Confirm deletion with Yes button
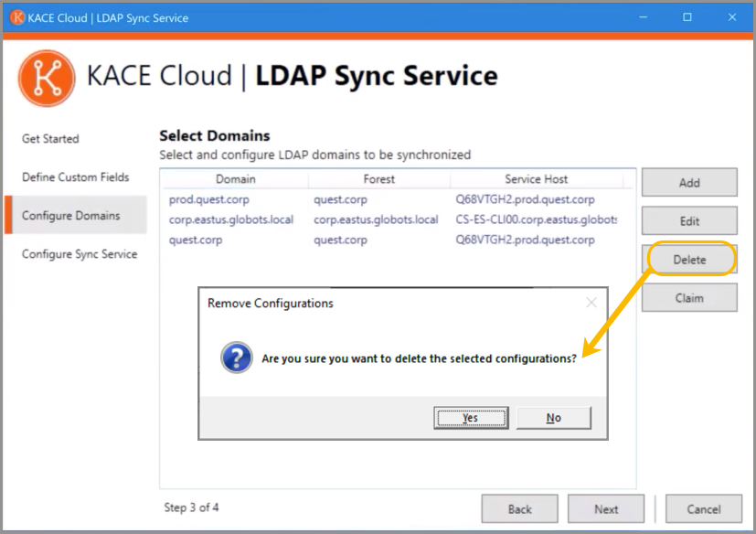The image size is (756, 534). pyautogui.click(x=471, y=417)
